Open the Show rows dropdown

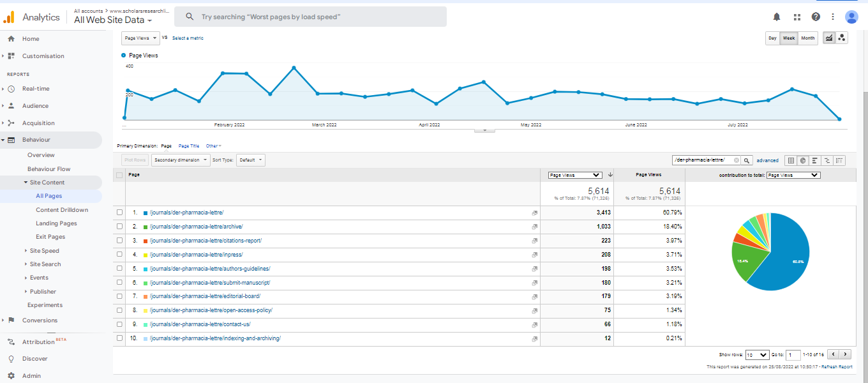pos(757,355)
